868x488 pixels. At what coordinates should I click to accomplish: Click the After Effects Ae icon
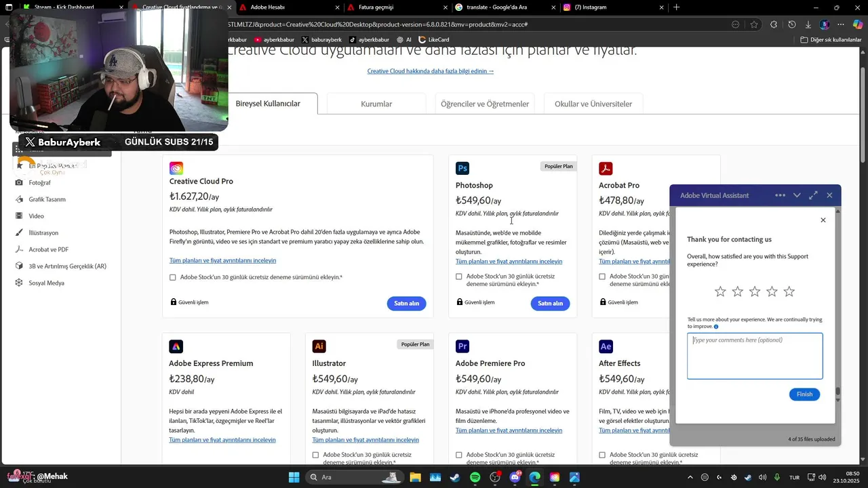pyautogui.click(x=606, y=346)
